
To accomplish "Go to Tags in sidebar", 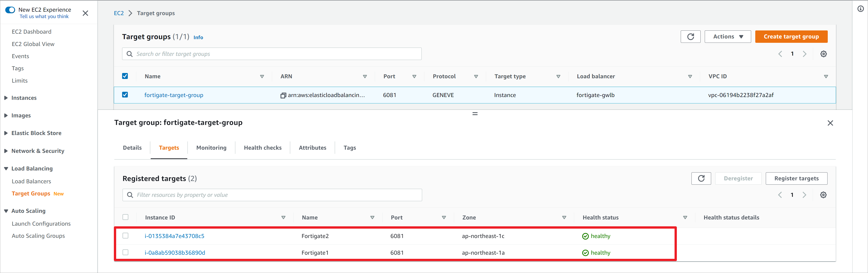I will [18, 68].
